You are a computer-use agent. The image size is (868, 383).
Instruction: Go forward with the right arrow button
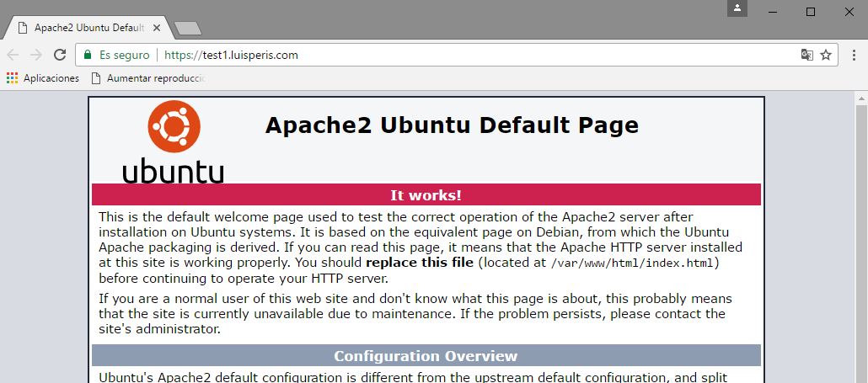coord(36,55)
